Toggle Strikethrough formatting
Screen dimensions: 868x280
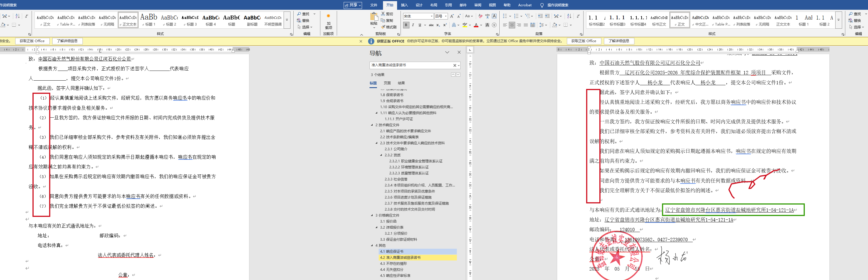(431, 25)
